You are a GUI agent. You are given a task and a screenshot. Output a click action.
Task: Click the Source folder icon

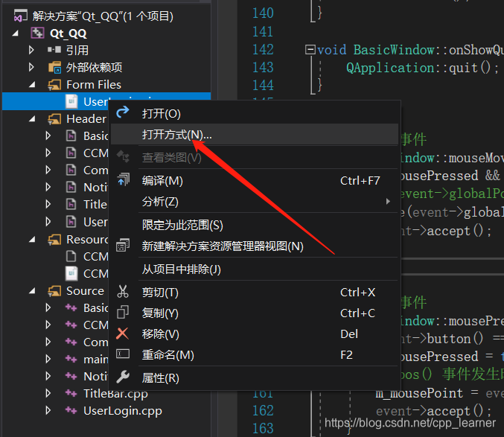(x=54, y=291)
